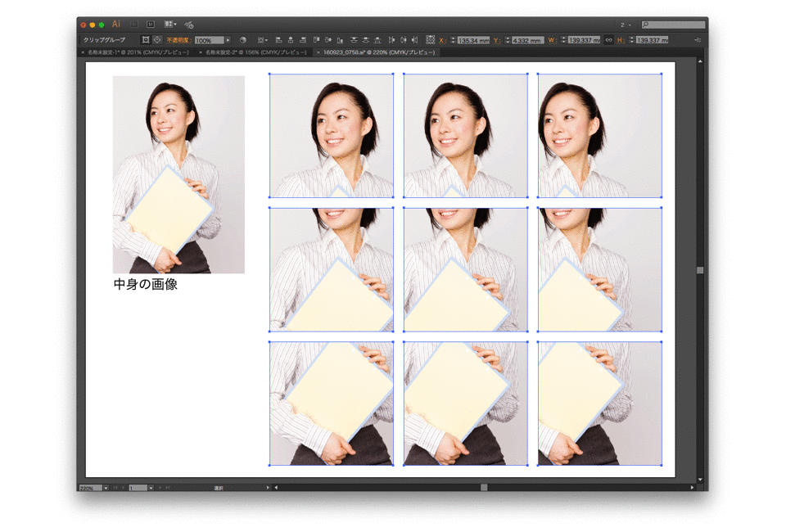Open the zoom level dropdown arrow
This screenshot has height=532, width=786.
pyautogui.click(x=106, y=488)
